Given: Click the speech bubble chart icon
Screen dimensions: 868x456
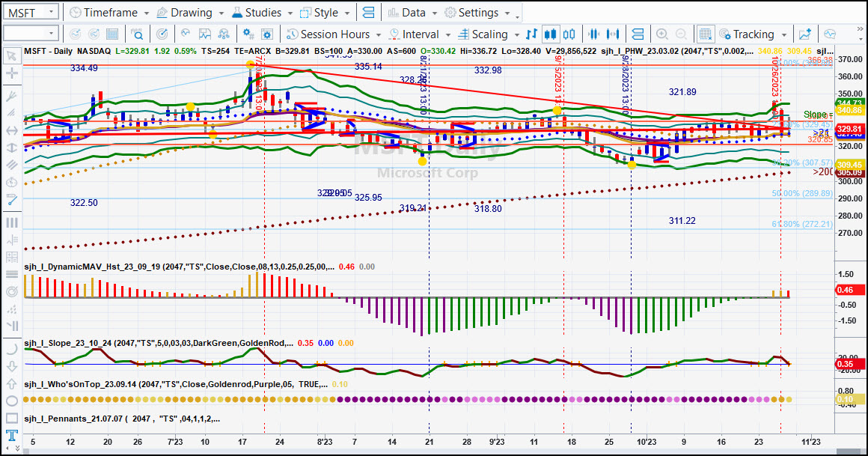Looking at the screenshot, I should pos(829,34).
